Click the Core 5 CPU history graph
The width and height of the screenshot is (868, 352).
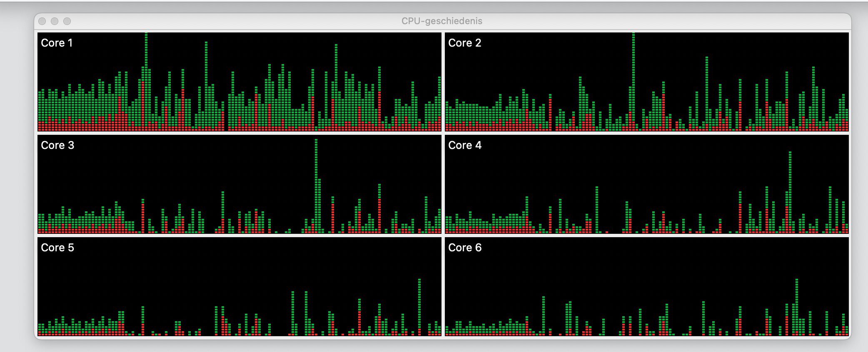pos(239,287)
